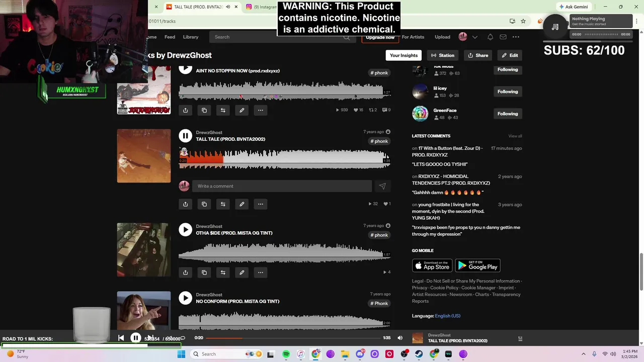Copy link icon under TALL TALE track
644x362 pixels.
point(204,204)
